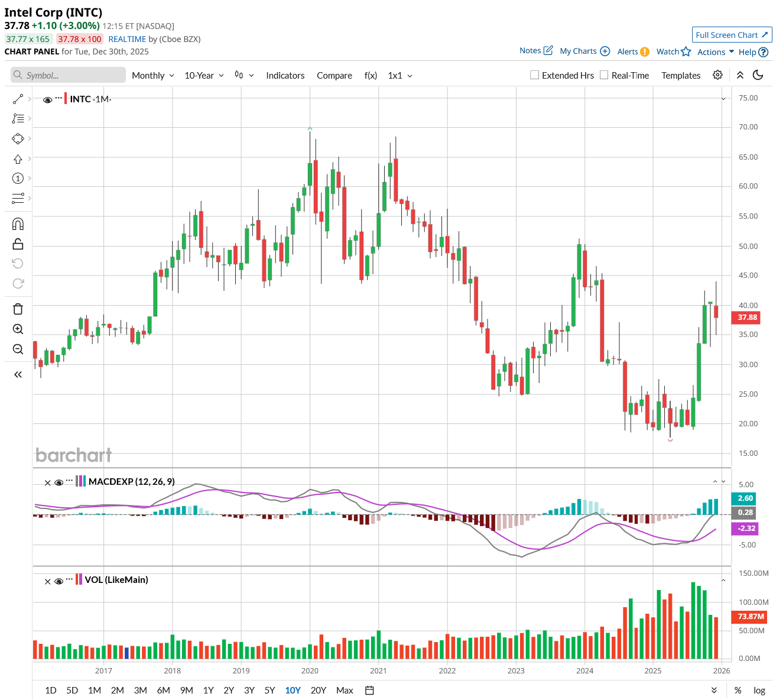The width and height of the screenshot is (773, 700).
Task: Open the 10-Year period dropdown
Action: tap(204, 75)
